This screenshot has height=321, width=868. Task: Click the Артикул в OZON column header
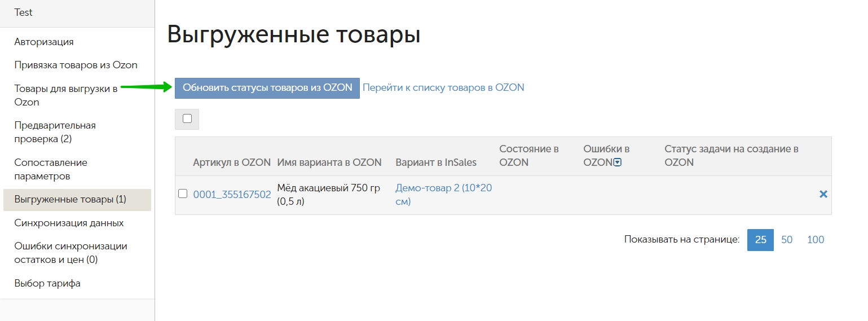pos(232,162)
